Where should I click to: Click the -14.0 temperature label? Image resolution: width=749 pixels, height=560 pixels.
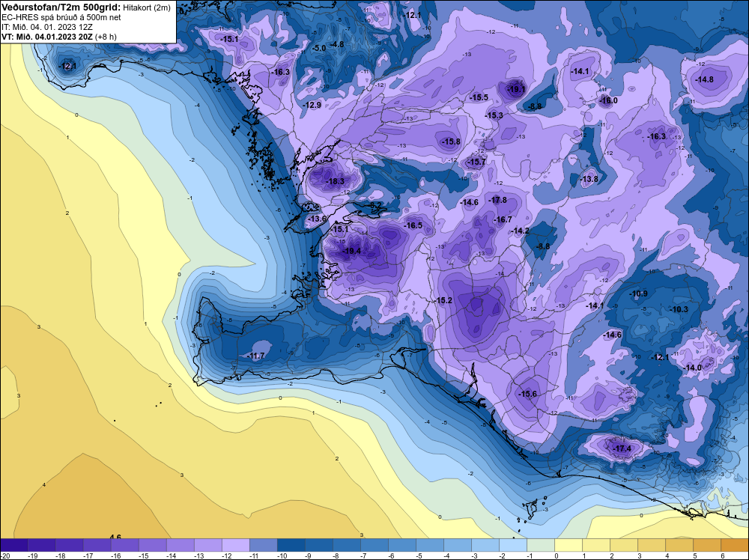pyautogui.click(x=693, y=368)
